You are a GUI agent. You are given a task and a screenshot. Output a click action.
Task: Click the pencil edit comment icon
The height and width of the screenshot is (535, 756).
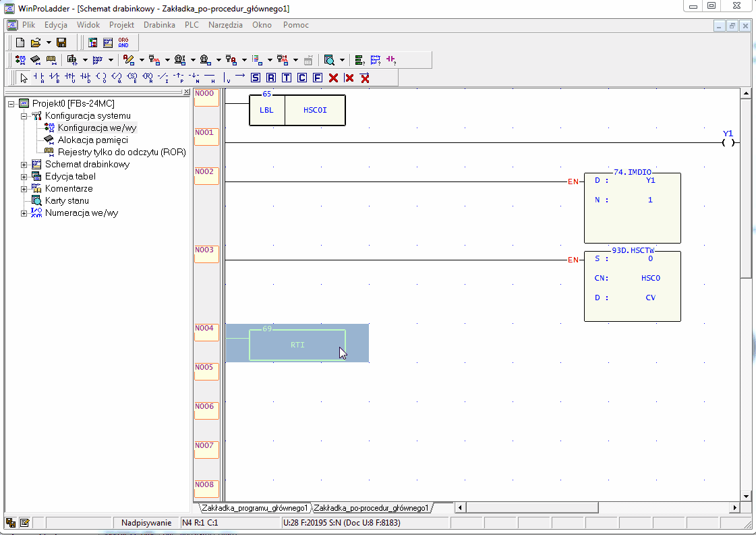pyautogui.click(x=128, y=60)
